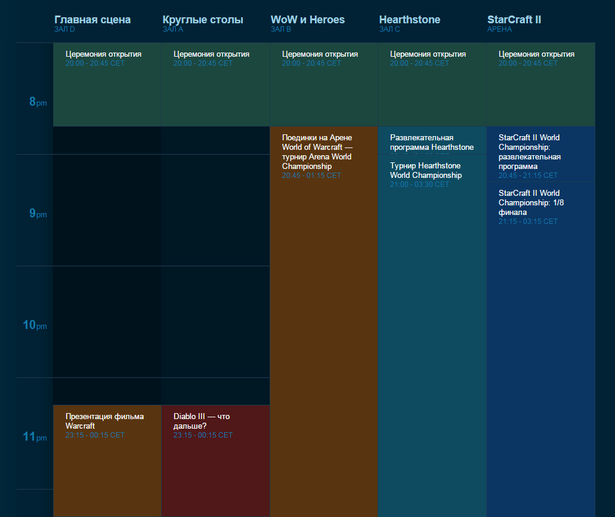Open Церемония открытия in Круглые столы column
This screenshot has height=517, width=615.
[x=215, y=85]
